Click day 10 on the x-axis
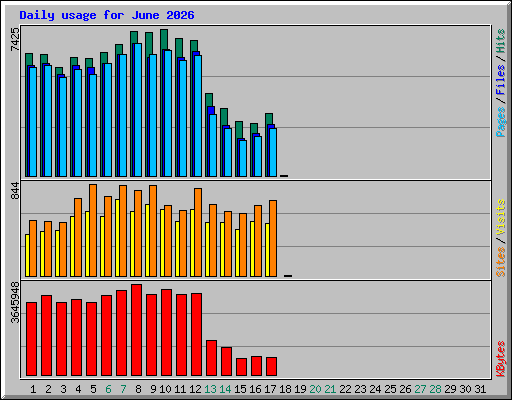Image resolution: width=512 pixels, height=400 pixels. [x=165, y=389]
